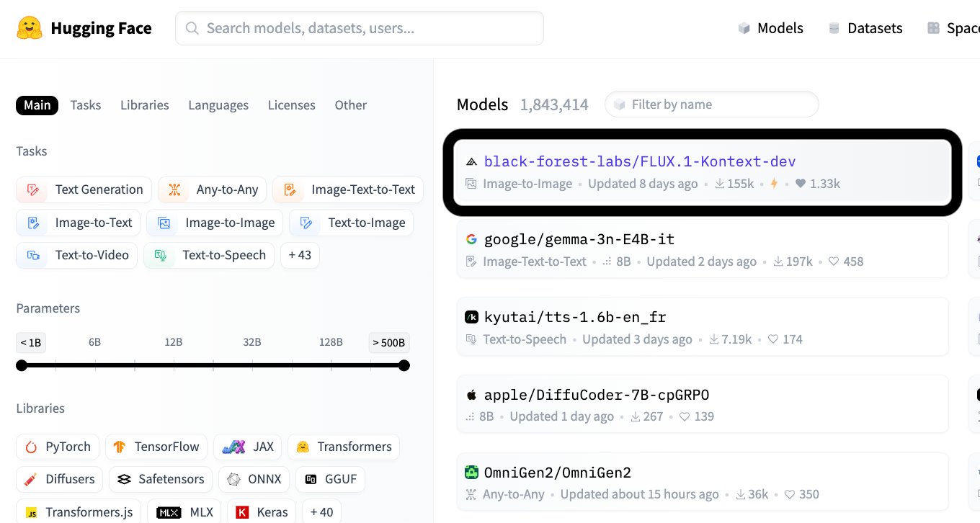Click the Keras K icon
Image resolution: width=980 pixels, height=523 pixels.
click(x=243, y=513)
